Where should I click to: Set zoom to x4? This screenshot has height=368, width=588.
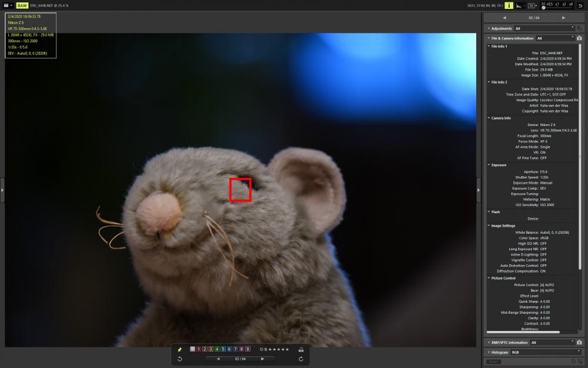pos(571,4)
